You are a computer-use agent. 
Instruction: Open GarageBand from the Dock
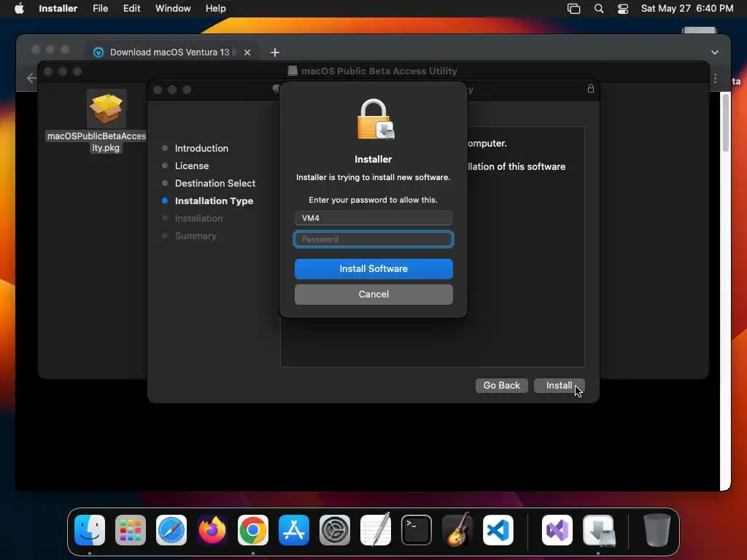tap(457, 530)
